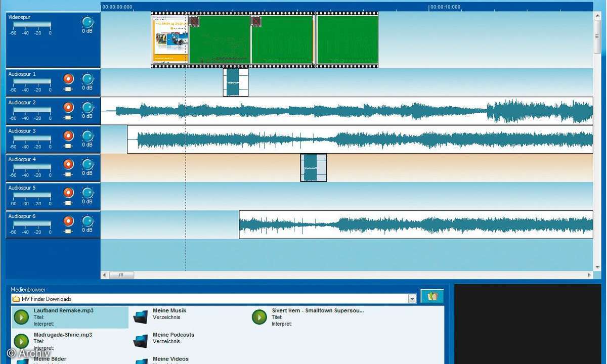Screen dimensions: 607x364
Task: Toggle the small indicator under Audiospur 6 record
Action: 68,232
